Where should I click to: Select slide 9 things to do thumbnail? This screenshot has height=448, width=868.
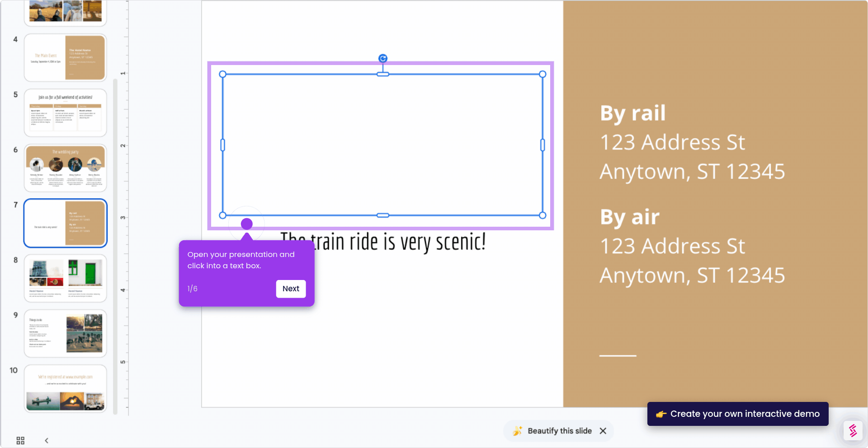[x=66, y=333]
